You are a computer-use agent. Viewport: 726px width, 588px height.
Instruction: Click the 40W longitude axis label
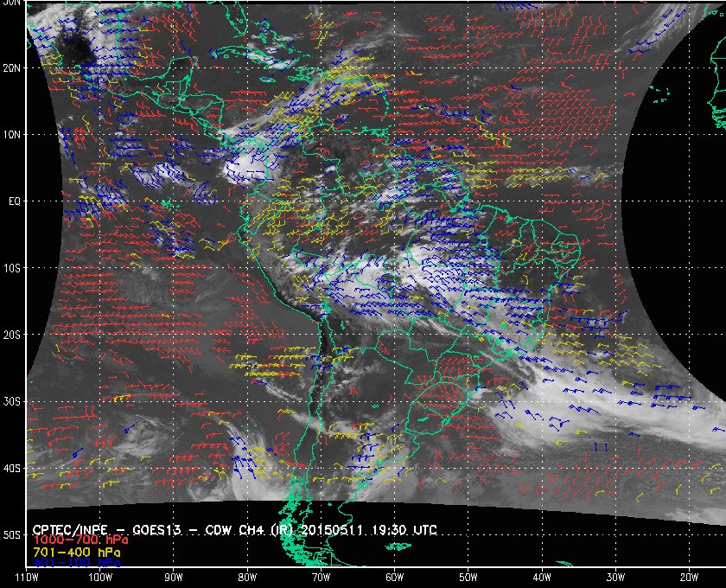[540, 577]
